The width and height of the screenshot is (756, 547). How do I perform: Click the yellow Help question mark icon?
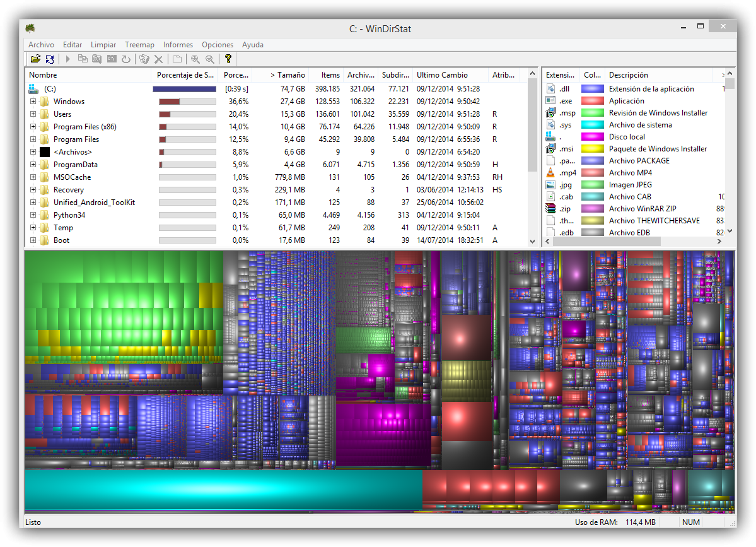pyautogui.click(x=228, y=59)
